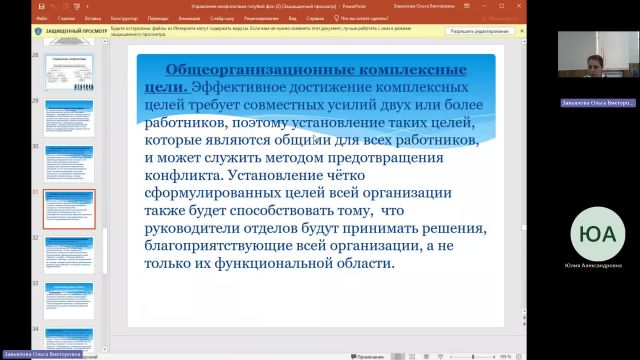Viewport: 640px width, 360px height.
Task: Click the slide title 'Общеорганизационные комплексные'
Action: [x=316, y=69]
